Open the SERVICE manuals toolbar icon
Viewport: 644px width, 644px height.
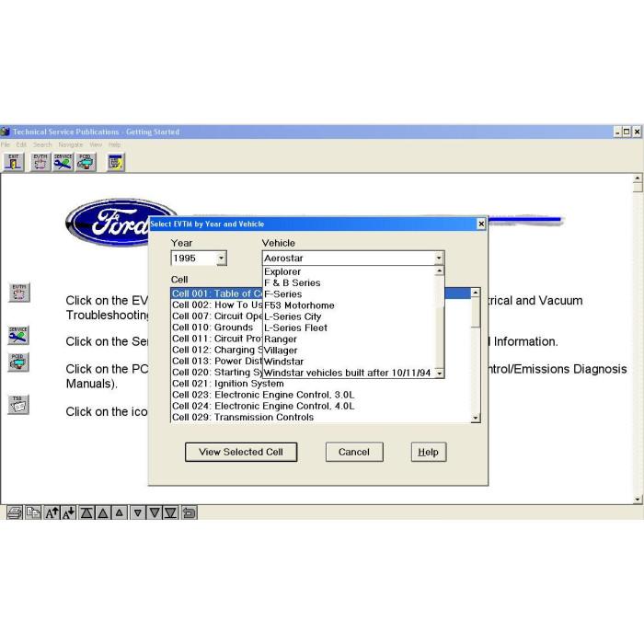(x=63, y=162)
